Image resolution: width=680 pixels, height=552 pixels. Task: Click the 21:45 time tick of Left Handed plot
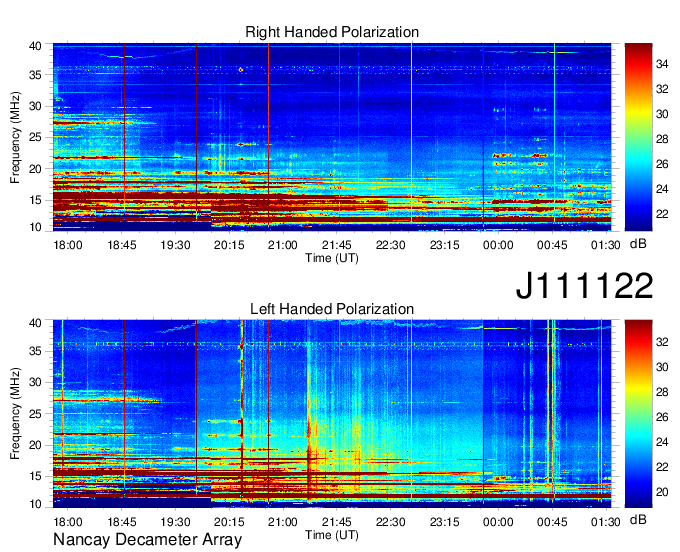pos(337,522)
